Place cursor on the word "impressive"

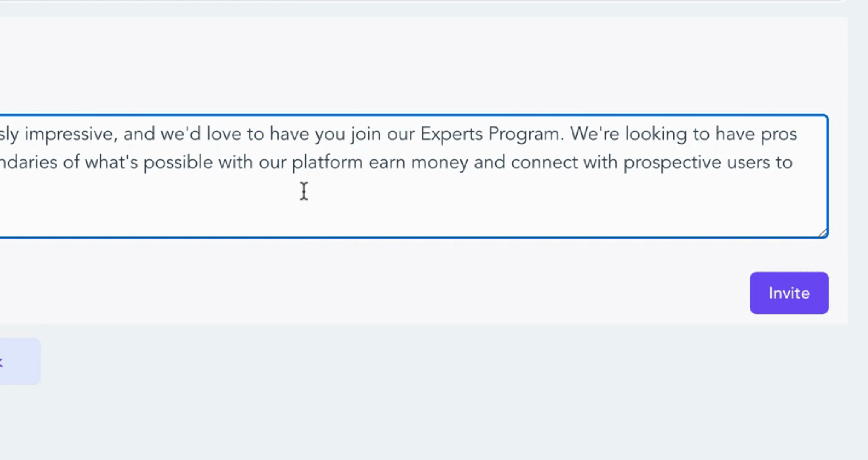71,135
